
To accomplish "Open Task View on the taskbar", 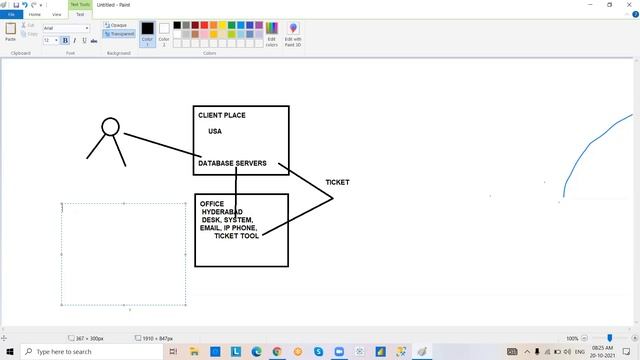I will pos(173,351).
